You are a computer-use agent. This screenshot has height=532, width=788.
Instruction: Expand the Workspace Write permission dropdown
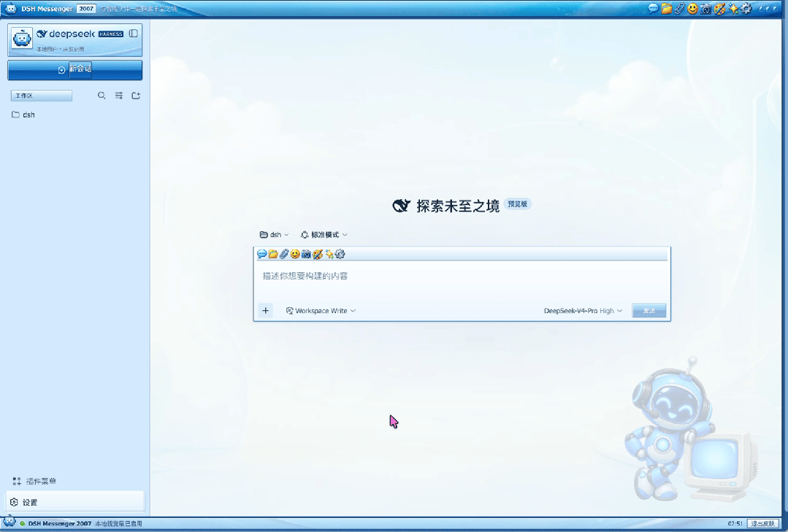point(321,310)
